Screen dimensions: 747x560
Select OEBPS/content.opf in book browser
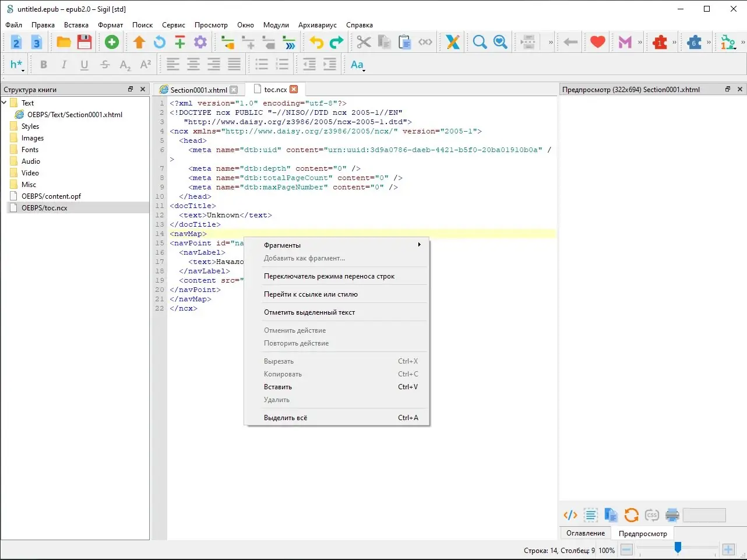51,196
